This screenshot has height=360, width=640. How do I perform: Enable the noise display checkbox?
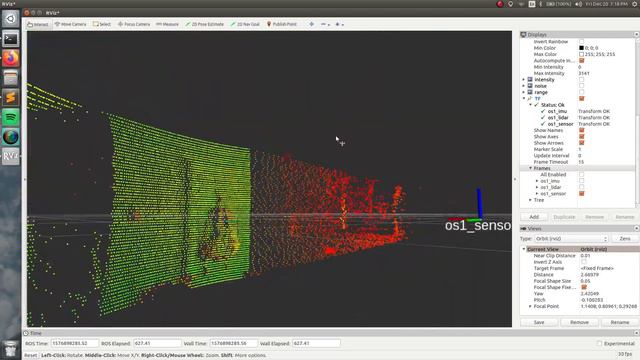581,86
